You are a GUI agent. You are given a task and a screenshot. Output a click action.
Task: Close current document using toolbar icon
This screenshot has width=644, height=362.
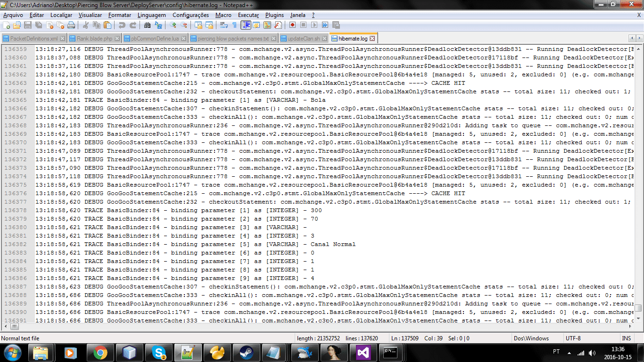[x=50, y=25]
